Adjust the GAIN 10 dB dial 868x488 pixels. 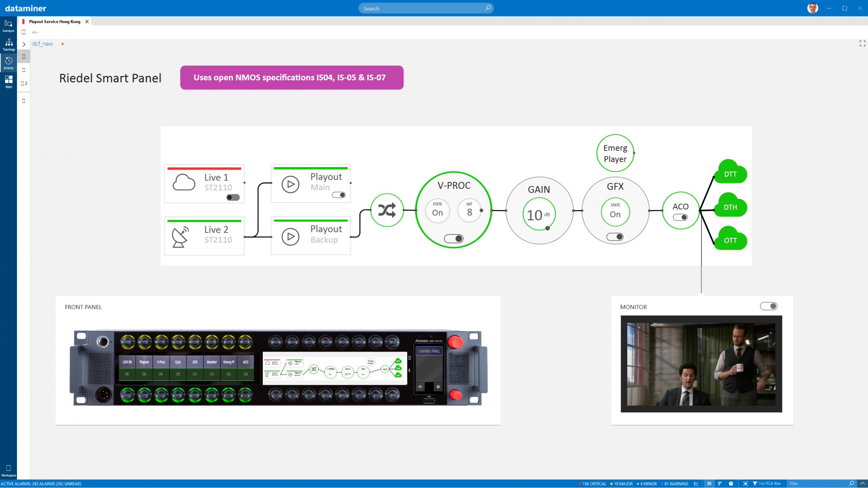tap(539, 214)
